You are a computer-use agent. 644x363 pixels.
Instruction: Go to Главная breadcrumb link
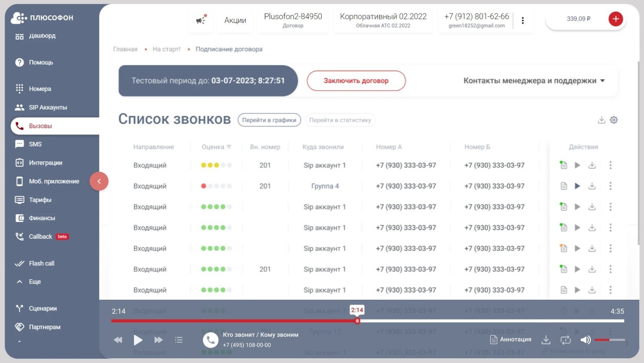point(125,49)
